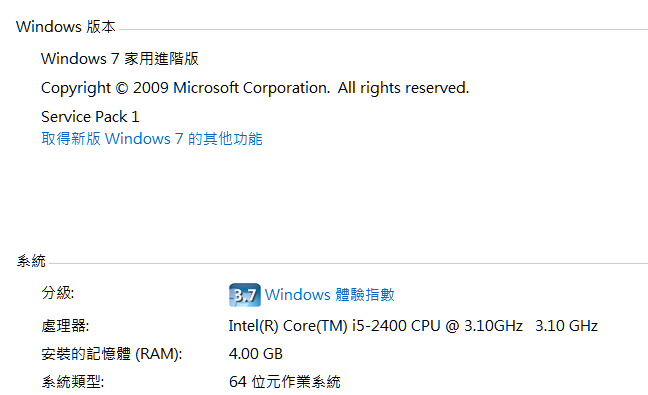The image size is (648, 395).
Task: Click the Windows 版本 section heading
Action: pos(66,27)
